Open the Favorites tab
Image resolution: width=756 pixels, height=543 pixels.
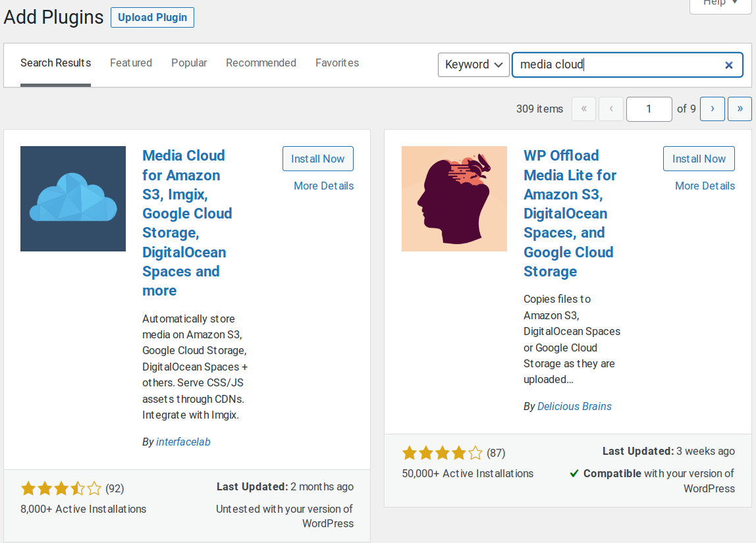click(x=337, y=63)
